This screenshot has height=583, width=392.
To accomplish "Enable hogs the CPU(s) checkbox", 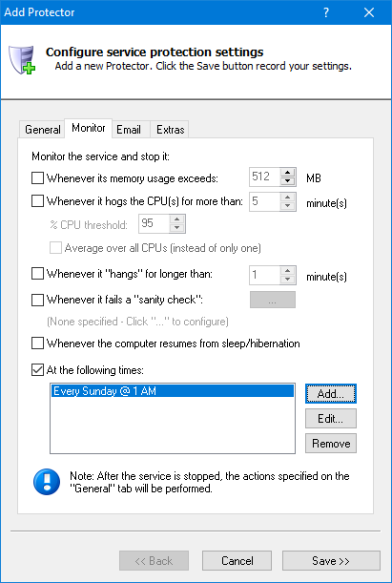I will click(37, 201).
